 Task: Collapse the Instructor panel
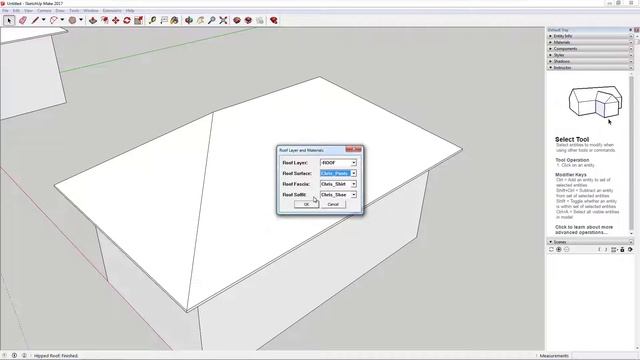(x=590, y=67)
